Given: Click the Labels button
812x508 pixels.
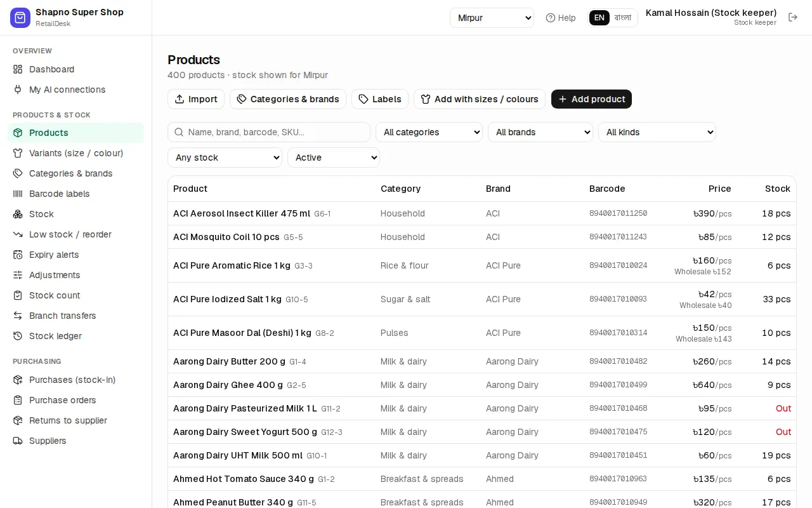Looking at the screenshot, I should (x=380, y=99).
